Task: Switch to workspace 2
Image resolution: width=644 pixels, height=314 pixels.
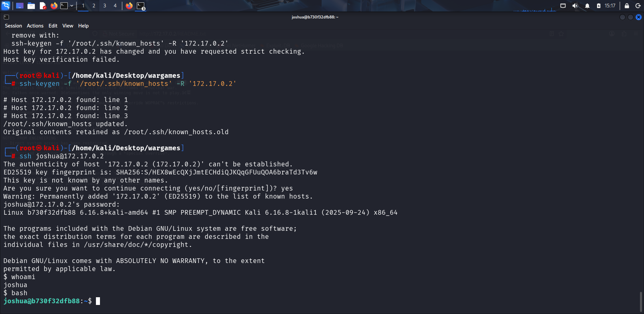Action: (x=94, y=6)
